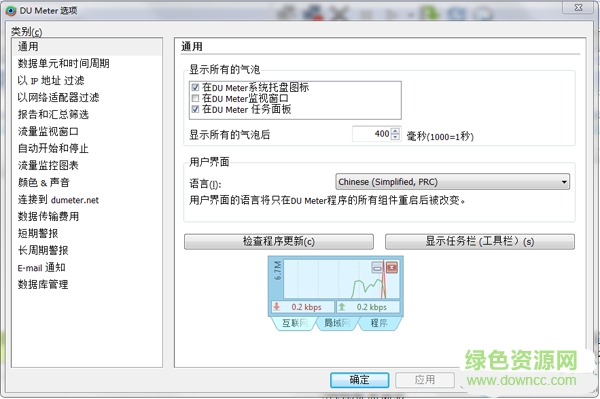Viewport: 600px width, 399px height.
Task: Increase bubble delay with up spinner arrow
Action: (x=396, y=130)
